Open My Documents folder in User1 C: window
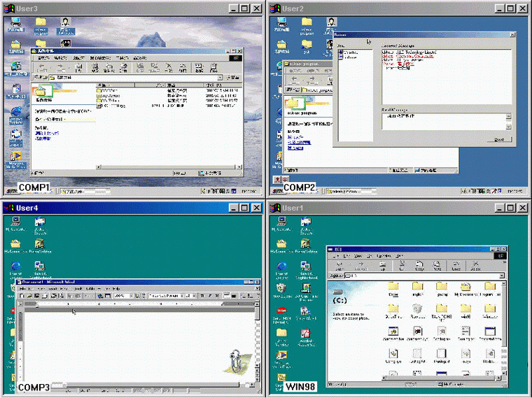This screenshot has height=398, width=532. click(x=465, y=288)
